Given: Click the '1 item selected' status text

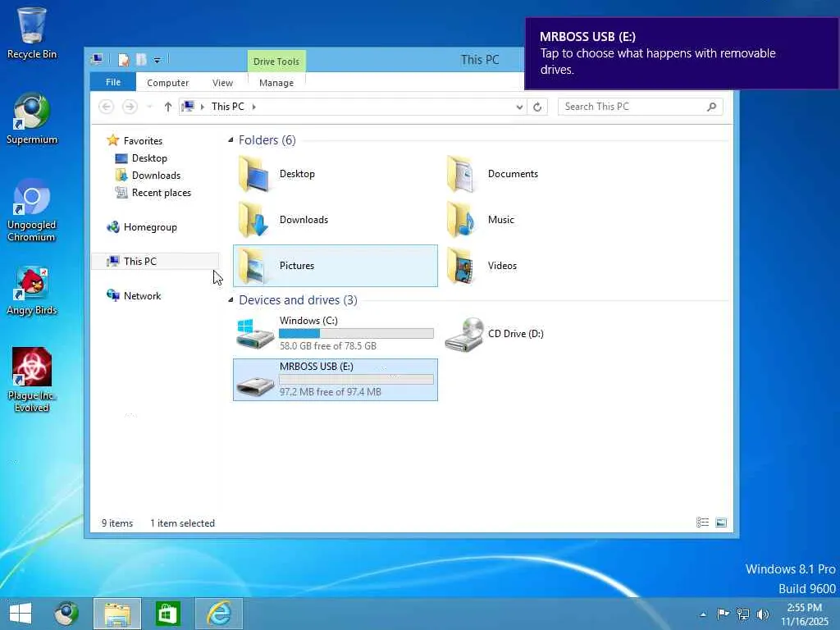Looking at the screenshot, I should click(182, 523).
